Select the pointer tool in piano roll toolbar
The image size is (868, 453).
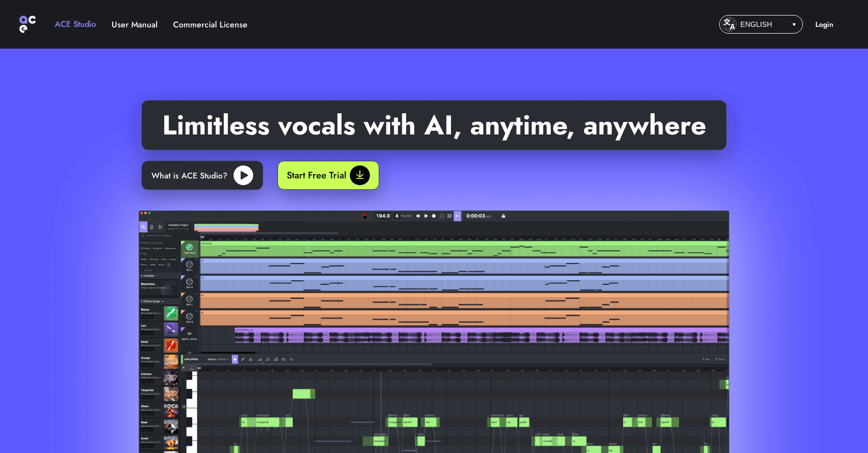[x=235, y=359]
